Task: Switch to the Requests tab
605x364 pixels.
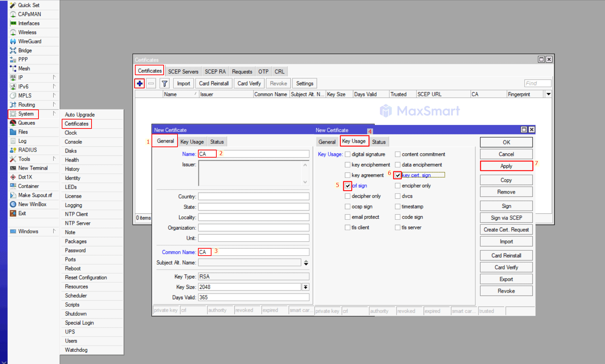Action: [242, 72]
